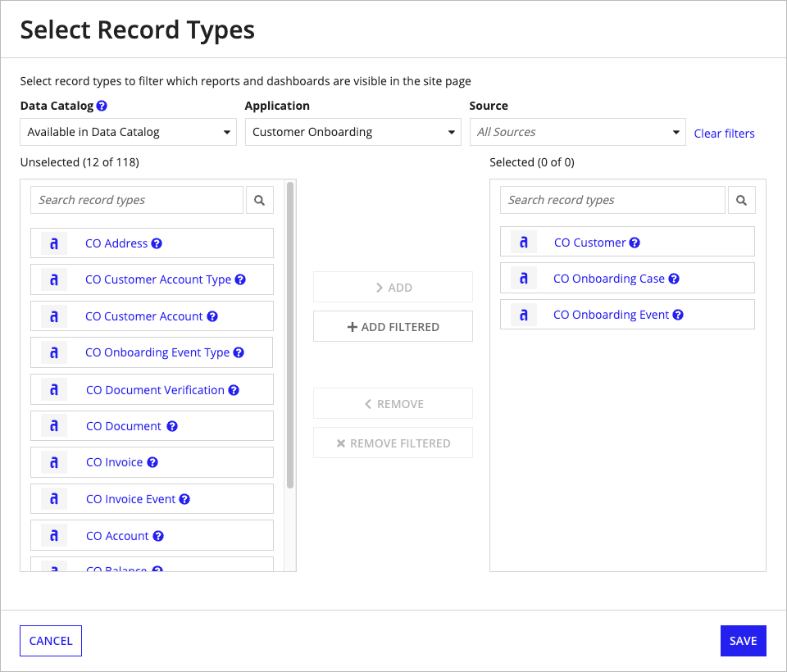Click help icon beside CO Invoice Event
Image resolution: width=787 pixels, height=672 pixels.
click(184, 499)
